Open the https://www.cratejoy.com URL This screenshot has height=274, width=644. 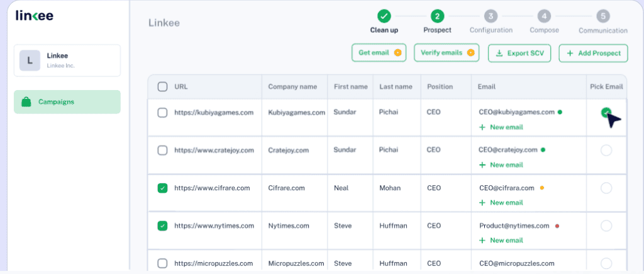tap(214, 150)
